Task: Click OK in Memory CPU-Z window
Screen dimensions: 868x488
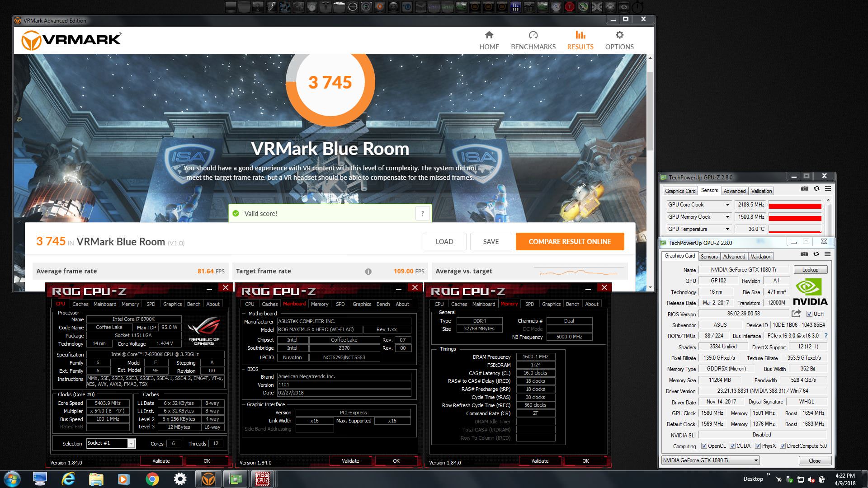Action: [x=585, y=461]
